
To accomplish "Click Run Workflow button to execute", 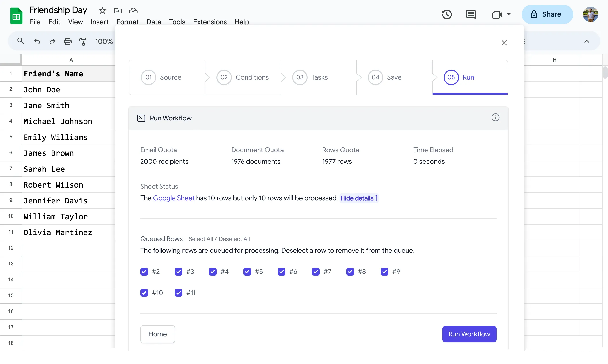I will pos(469,334).
